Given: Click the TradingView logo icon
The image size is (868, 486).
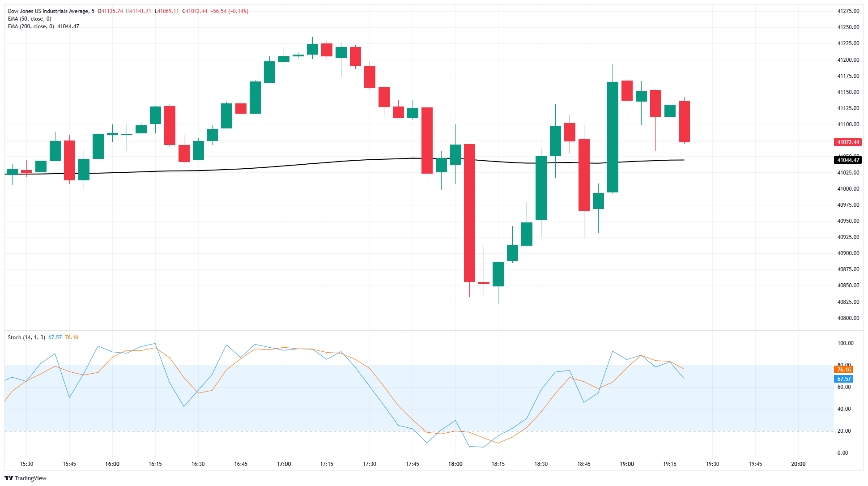Looking at the screenshot, I should (10, 478).
